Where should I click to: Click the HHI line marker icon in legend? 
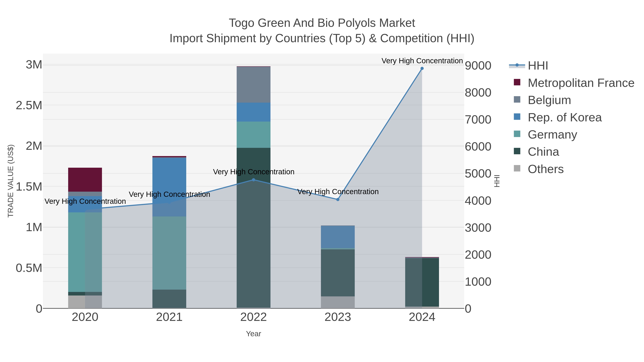(x=517, y=65)
